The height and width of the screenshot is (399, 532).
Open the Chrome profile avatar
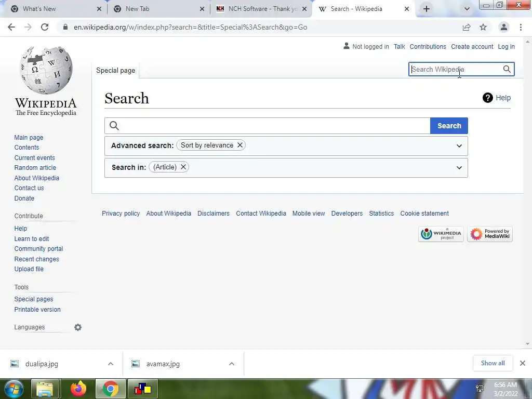click(504, 27)
